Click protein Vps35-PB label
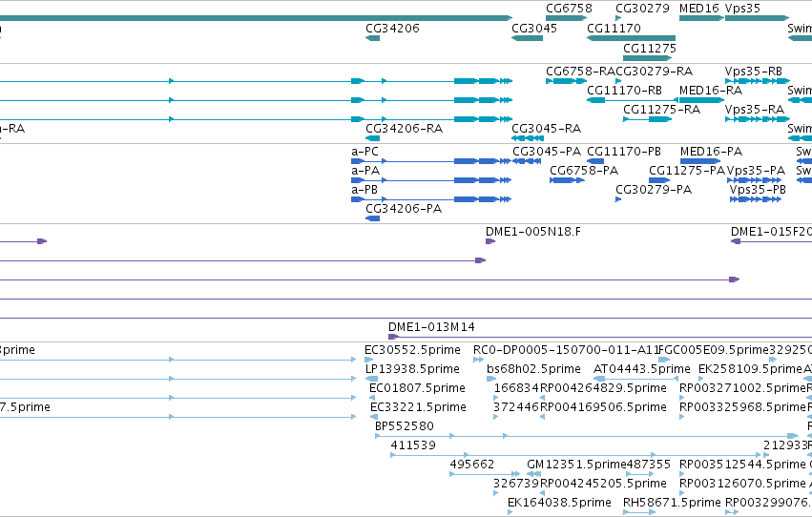This screenshot has width=812, height=517. (x=758, y=190)
